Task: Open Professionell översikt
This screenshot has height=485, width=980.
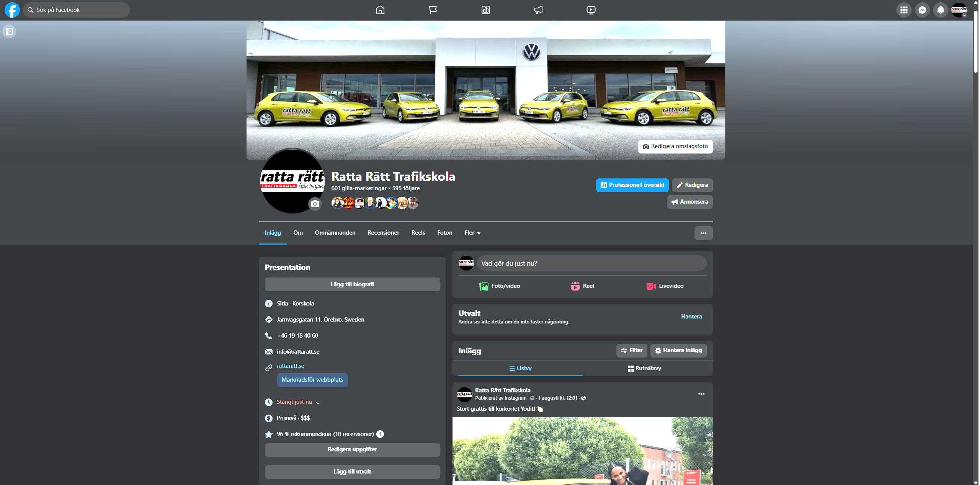Action: coord(632,185)
